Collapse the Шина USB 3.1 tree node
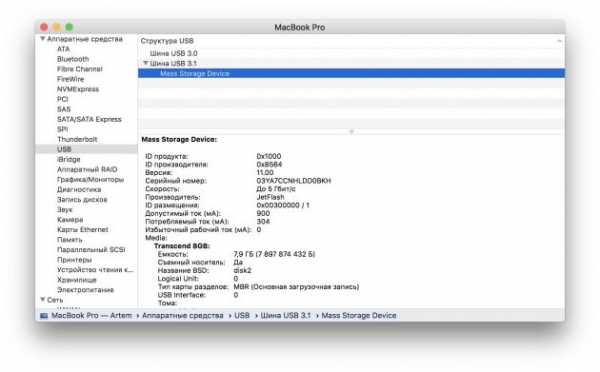The width and height of the screenshot is (600, 372). coord(145,63)
